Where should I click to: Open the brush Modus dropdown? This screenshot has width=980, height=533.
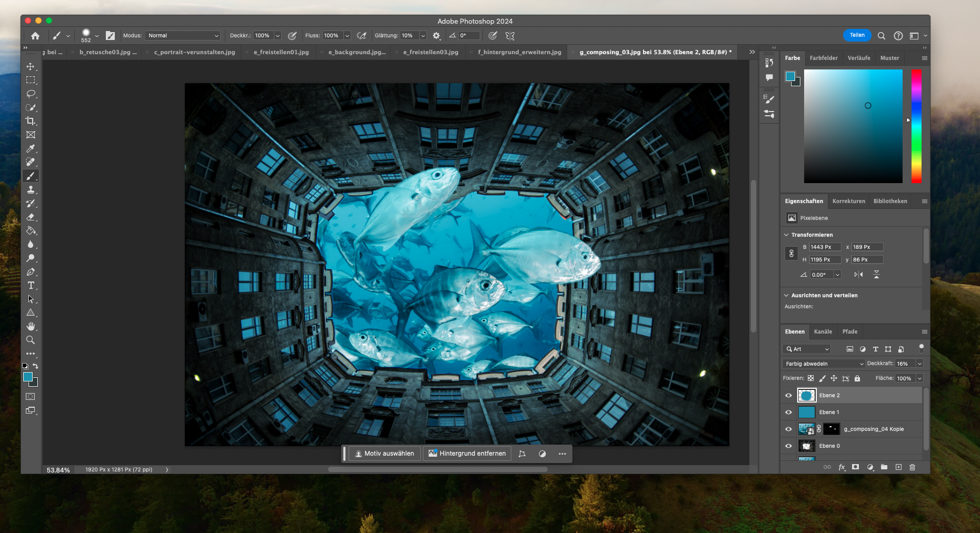(x=183, y=36)
